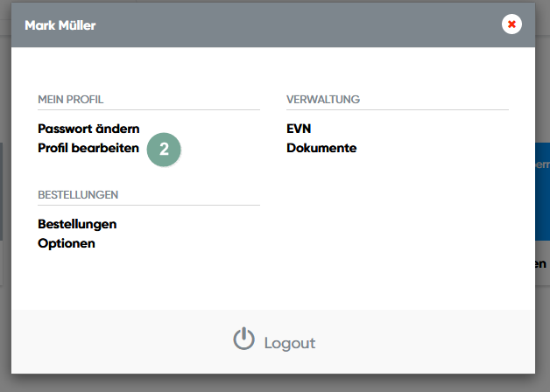Close the Mark Müller dialog with the red X
This screenshot has height=392, width=550.
[x=511, y=24]
